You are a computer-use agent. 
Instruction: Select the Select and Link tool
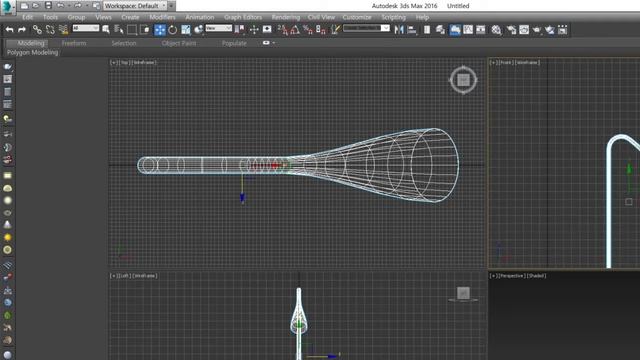pos(37,29)
